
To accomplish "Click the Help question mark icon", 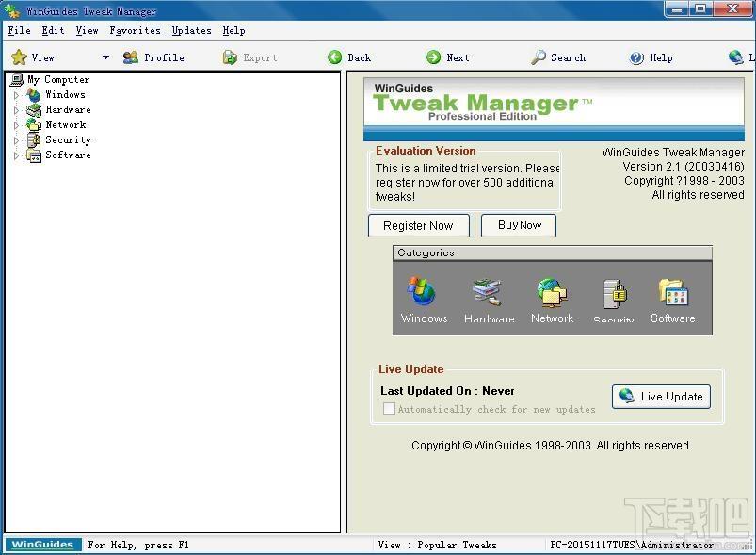I will point(637,57).
